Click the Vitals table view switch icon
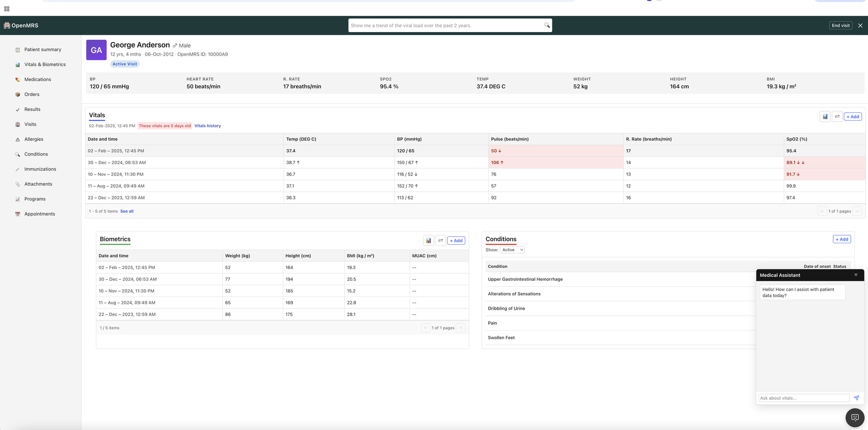The image size is (868, 430). [837, 117]
